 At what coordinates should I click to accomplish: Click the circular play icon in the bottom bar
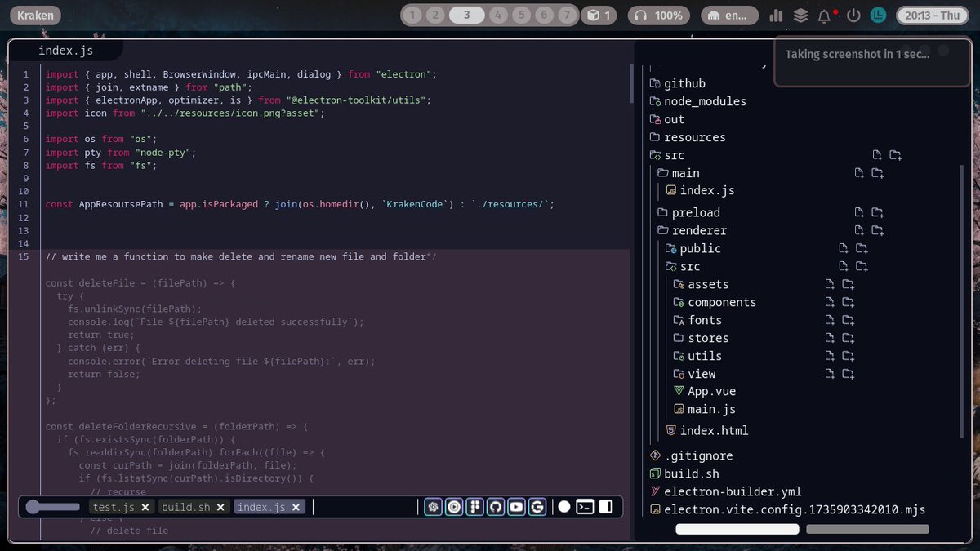click(454, 507)
